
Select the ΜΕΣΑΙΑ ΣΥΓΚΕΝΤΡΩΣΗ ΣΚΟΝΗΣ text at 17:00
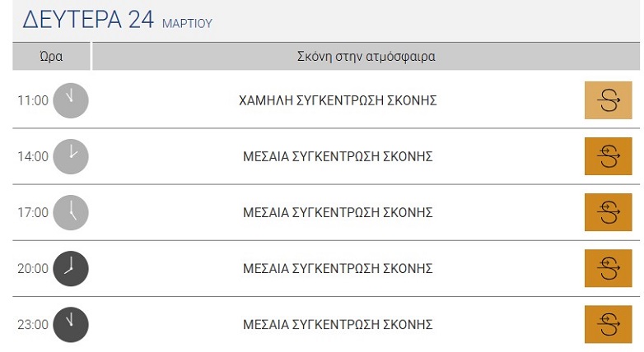(x=338, y=212)
